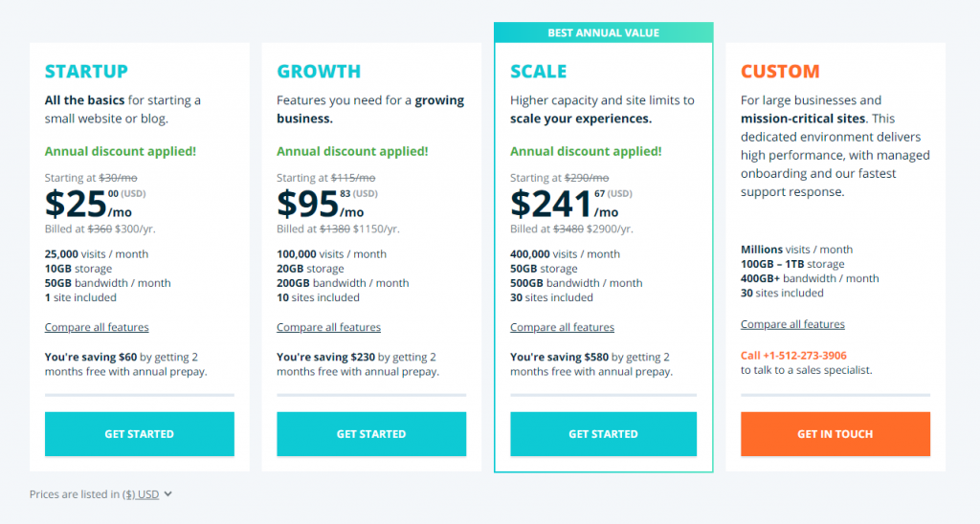This screenshot has width=980, height=524.
Task: Click the GROWTH plan heading
Action: pyautogui.click(x=319, y=72)
